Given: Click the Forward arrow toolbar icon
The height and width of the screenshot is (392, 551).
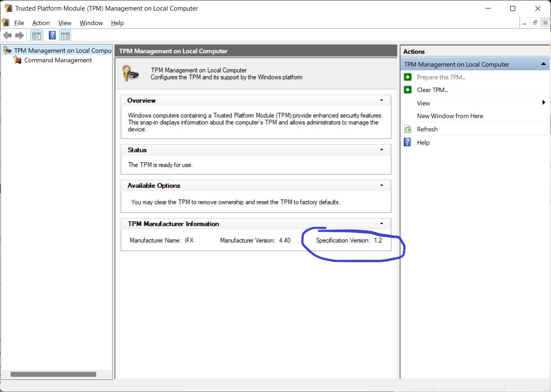Looking at the screenshot, I should [19, 35].
